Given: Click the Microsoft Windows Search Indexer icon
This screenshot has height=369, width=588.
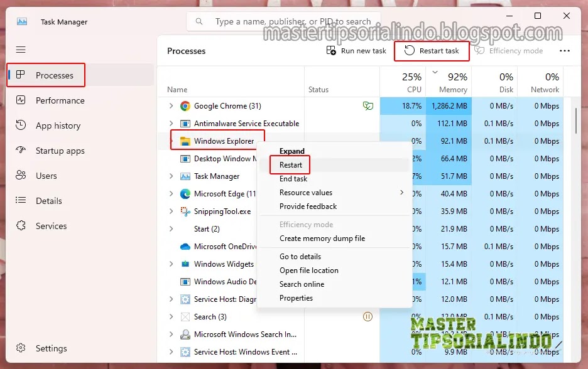Looking at the screenshot, I should (x=185, y=334).
